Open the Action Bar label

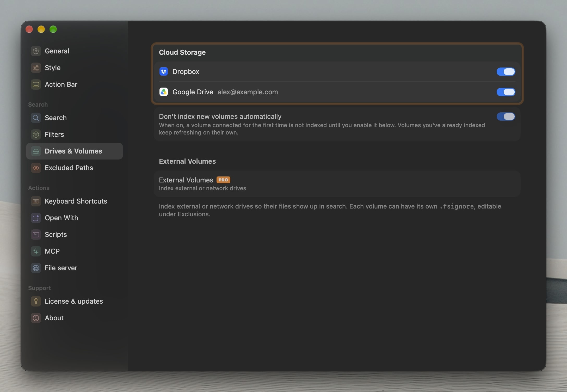click(61, 84)
